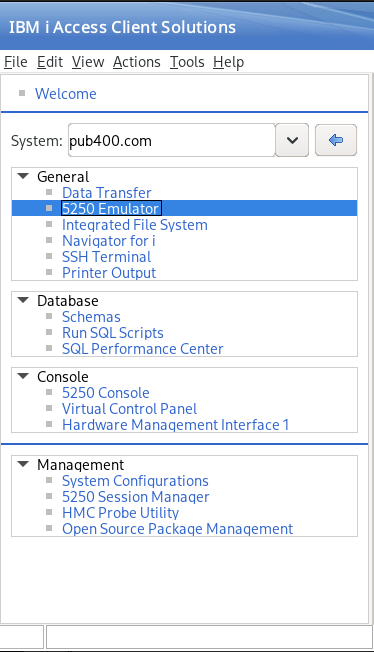Open Virtual Control Panel

tap(129, 409)
